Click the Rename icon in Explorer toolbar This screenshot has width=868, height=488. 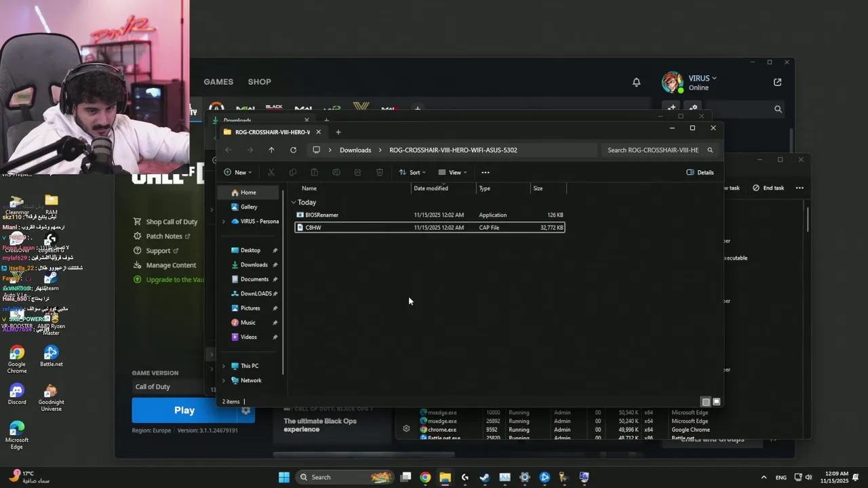336,172
